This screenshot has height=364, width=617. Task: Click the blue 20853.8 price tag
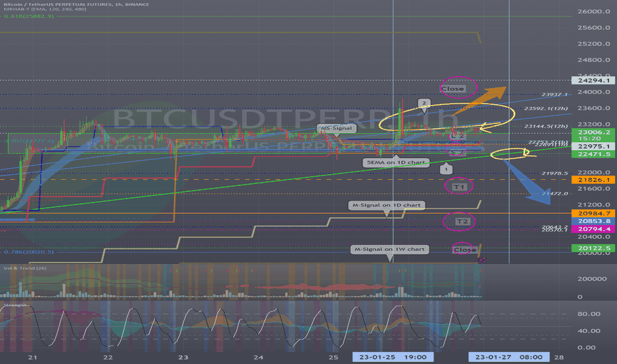[593, 221]
